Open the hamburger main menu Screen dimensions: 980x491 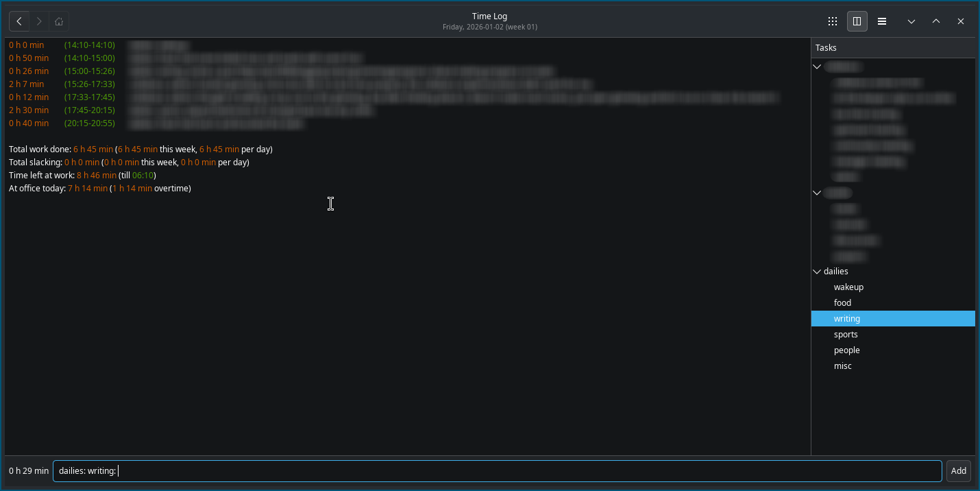click(882, 21)
